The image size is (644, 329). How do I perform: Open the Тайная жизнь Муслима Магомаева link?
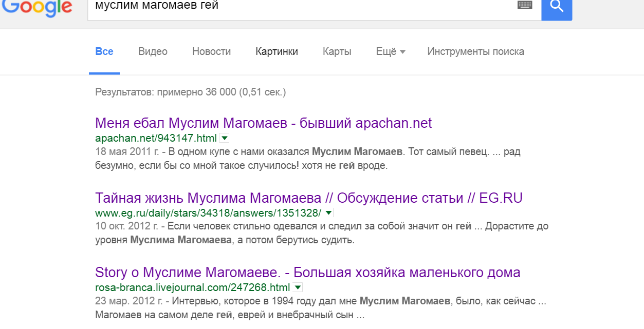(x=309, y=198)
